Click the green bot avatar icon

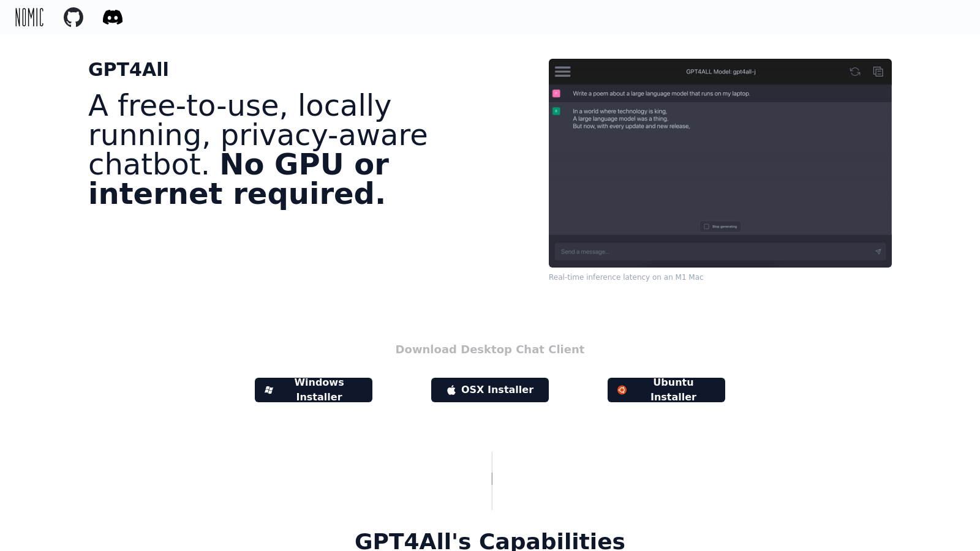pyautogui.click(x=556, y=111)
